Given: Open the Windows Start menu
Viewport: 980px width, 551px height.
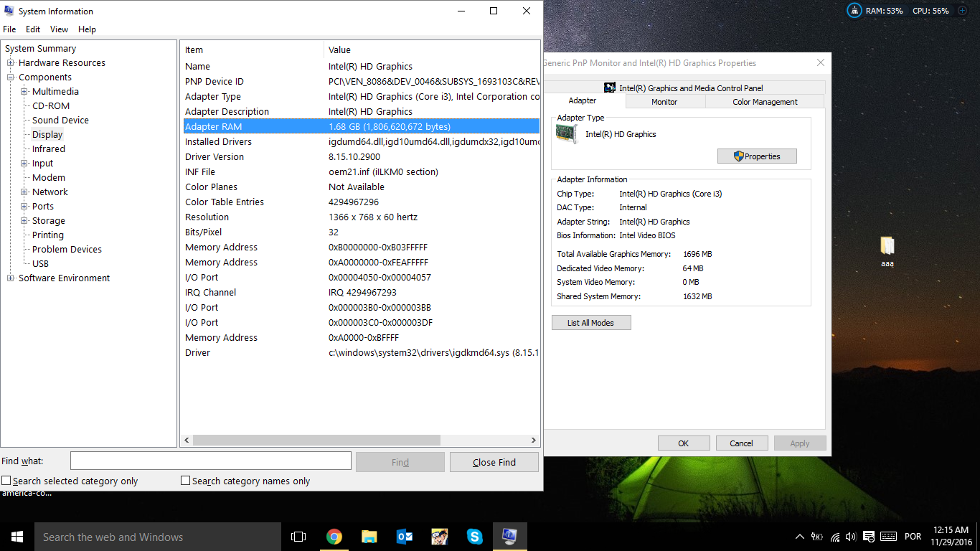Looking at the screenshot, I should (17, 537).
